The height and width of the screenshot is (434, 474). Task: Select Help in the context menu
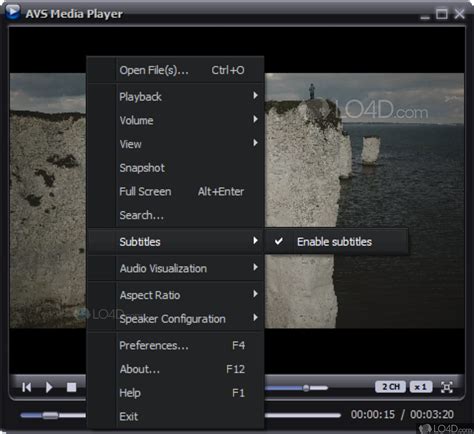[x=176, y=393]
